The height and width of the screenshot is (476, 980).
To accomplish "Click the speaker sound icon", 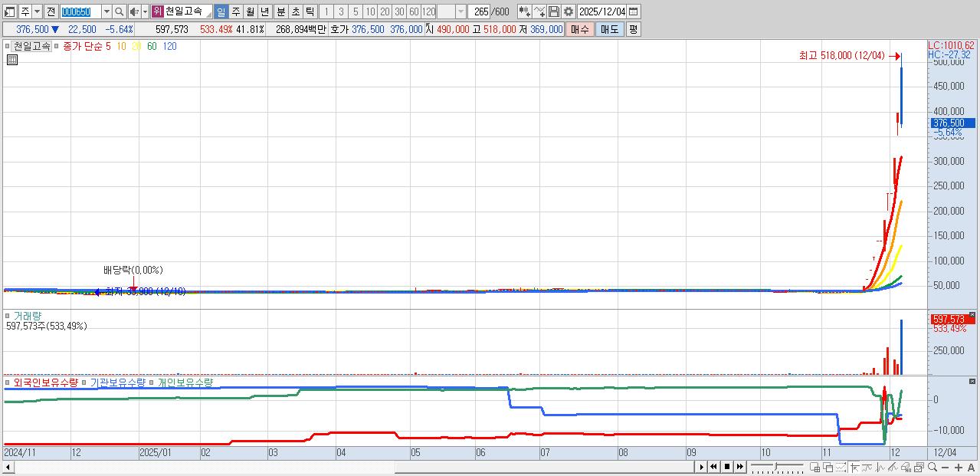I will click(x=134, y=11).
